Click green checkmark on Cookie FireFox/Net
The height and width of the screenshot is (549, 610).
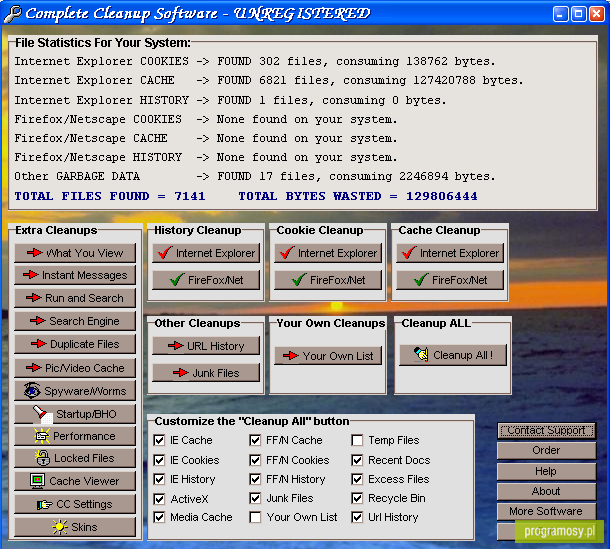tap(299, 279)
